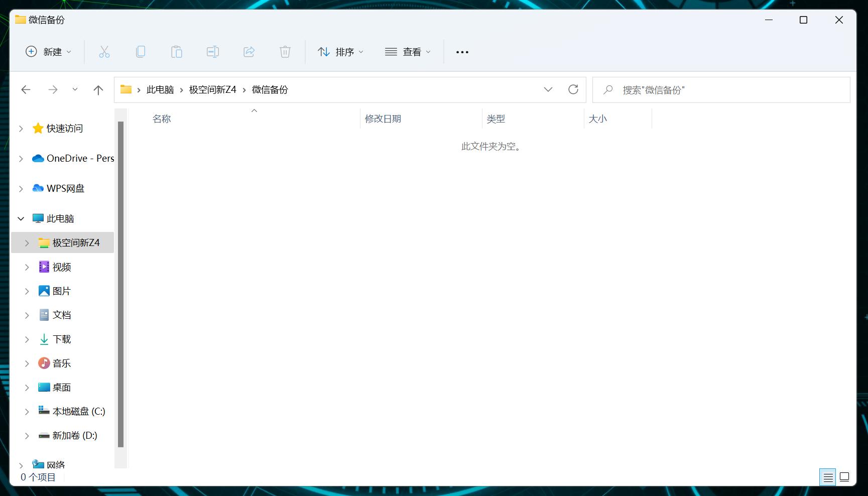
Task: Open the 查看 (View) dropdown
Action: [408, 52]
